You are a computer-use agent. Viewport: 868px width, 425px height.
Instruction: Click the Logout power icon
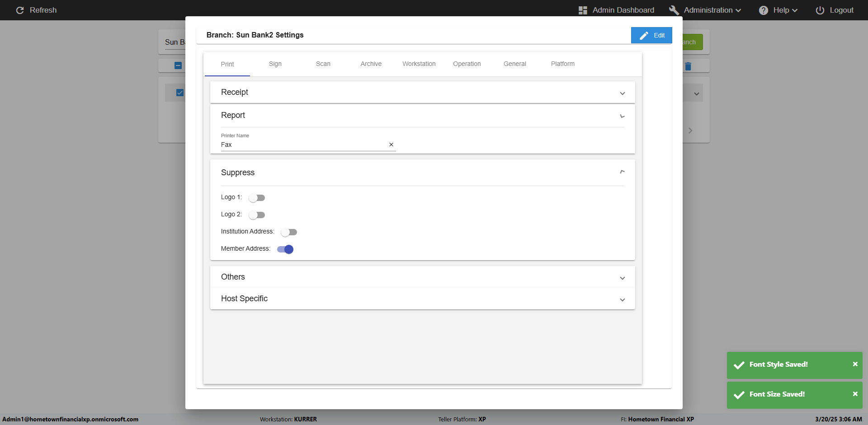[x=820, y=10]
